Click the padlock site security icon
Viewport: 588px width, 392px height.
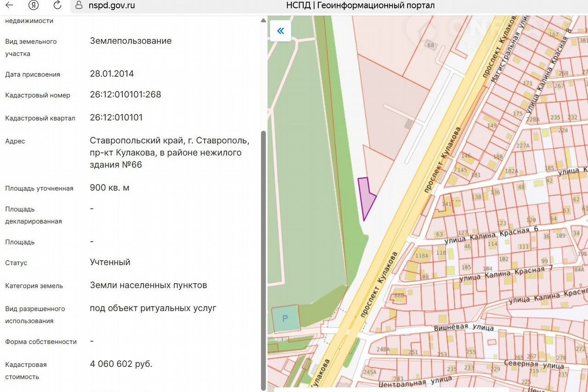pyautogui.click(x=79, y=6)
